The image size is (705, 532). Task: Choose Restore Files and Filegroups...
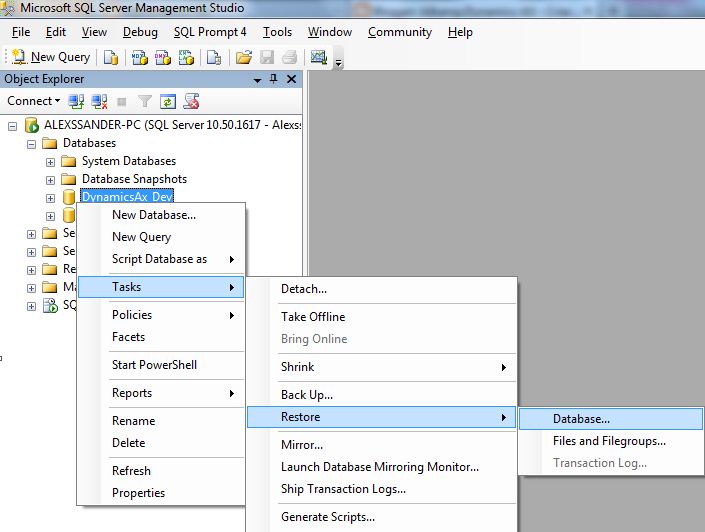[x=611, y=441]
